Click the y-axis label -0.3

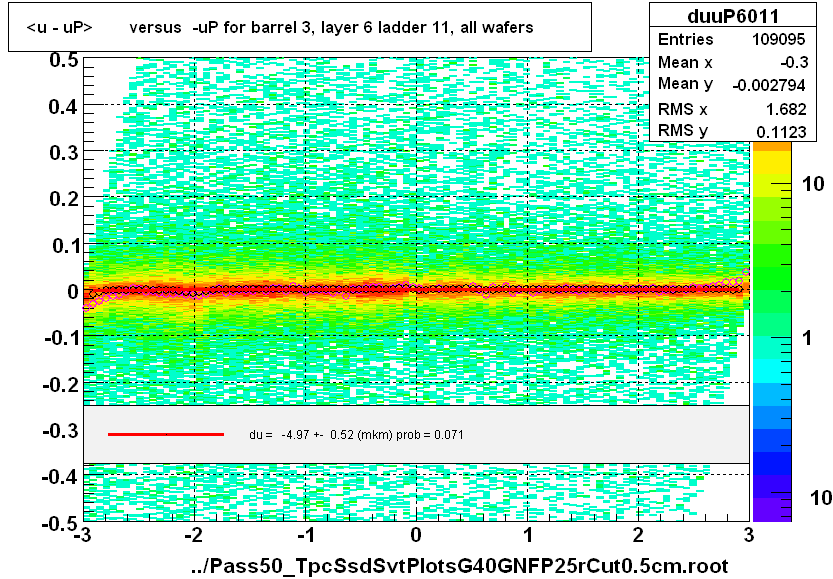point(60,430)
